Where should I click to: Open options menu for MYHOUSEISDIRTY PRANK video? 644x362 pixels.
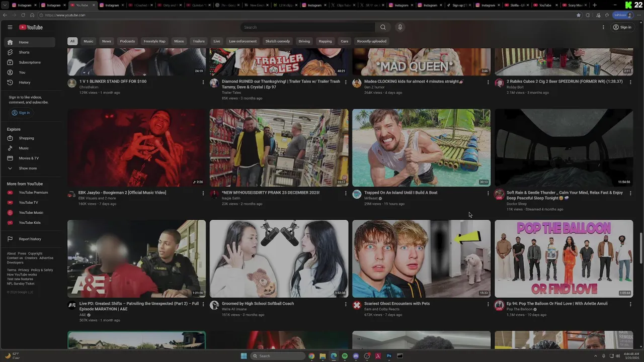click(x=346, y=193)
